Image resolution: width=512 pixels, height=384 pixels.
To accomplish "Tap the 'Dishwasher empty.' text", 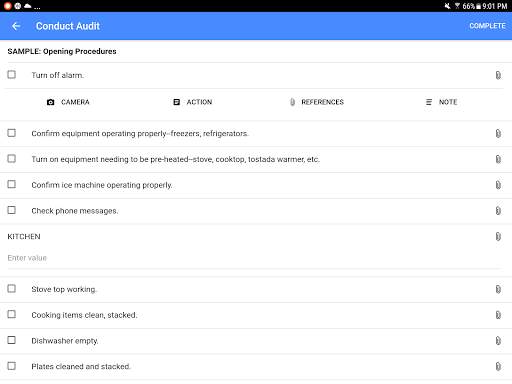I will pos(65,341).
